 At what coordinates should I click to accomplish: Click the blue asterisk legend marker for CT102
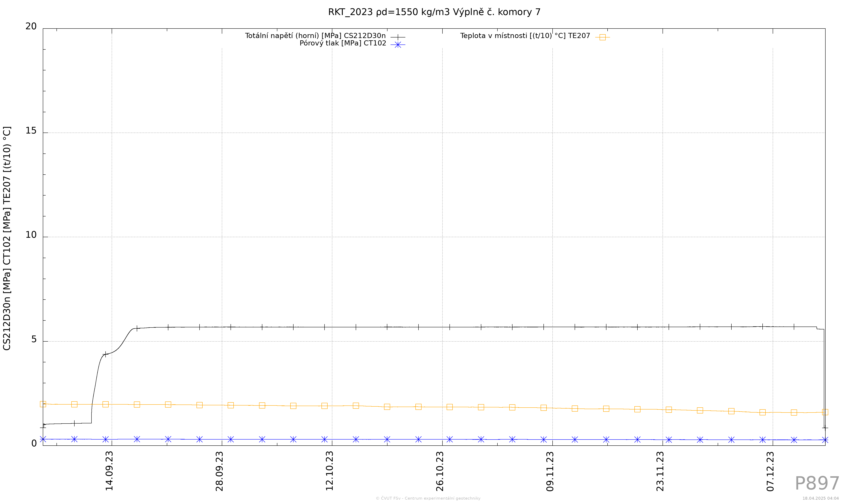point(398,45)
